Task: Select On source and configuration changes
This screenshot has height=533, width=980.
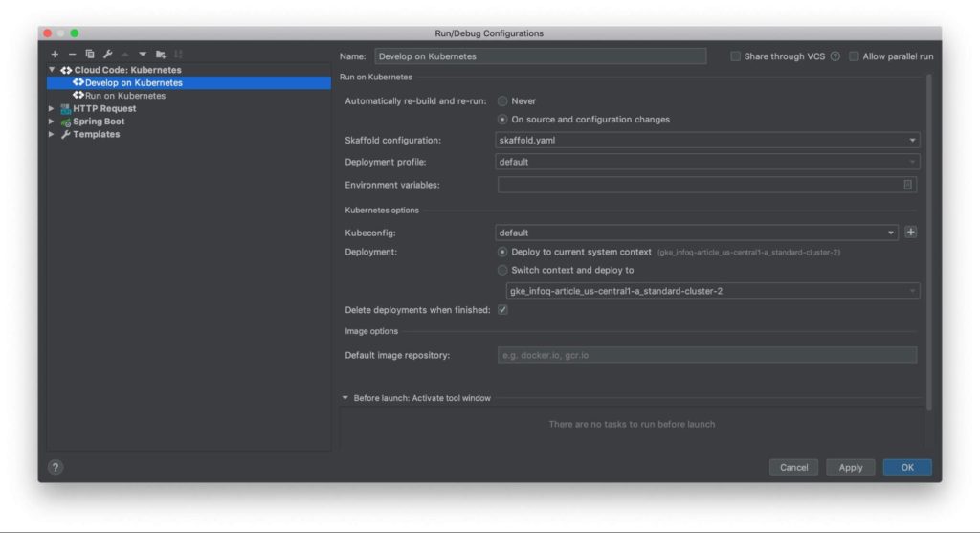Action: [502, 120]
